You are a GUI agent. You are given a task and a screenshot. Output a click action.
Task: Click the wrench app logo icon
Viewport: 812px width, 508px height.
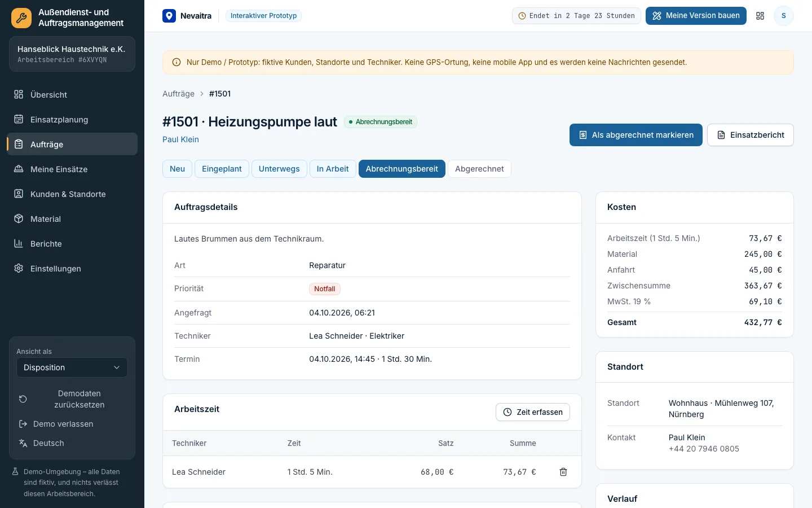click(21, 18)
